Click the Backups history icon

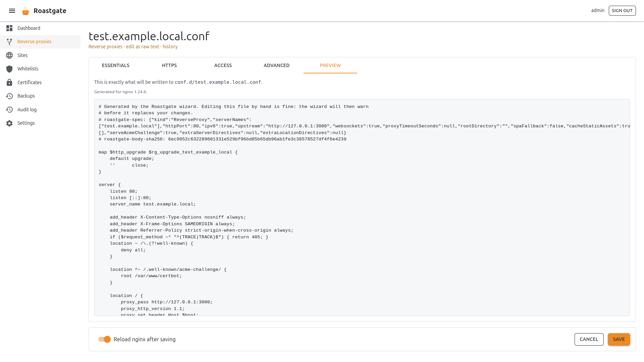9,96
